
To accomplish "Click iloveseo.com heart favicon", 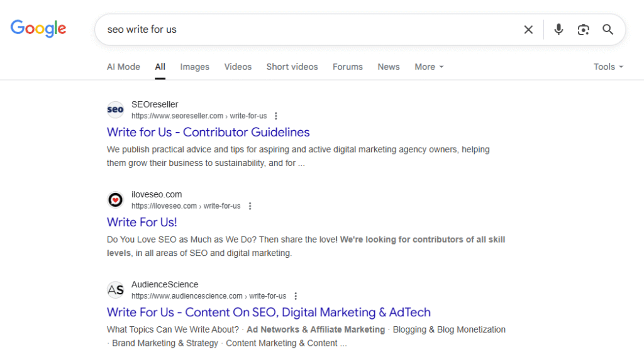I will click(116, 200).
